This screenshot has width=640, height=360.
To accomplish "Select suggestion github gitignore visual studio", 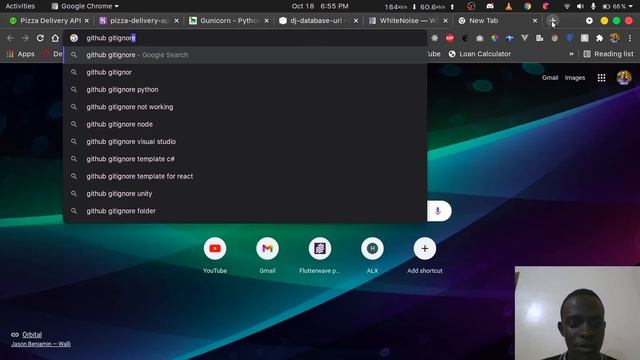I will coord(245,142).
